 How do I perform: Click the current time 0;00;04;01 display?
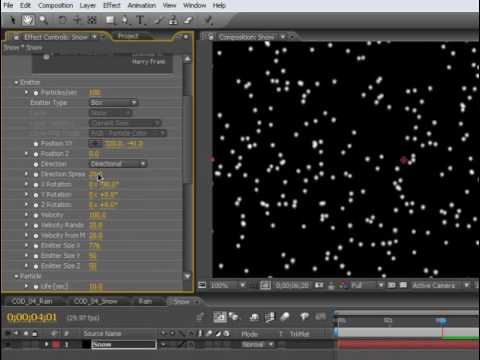click(x=32, y=317)
